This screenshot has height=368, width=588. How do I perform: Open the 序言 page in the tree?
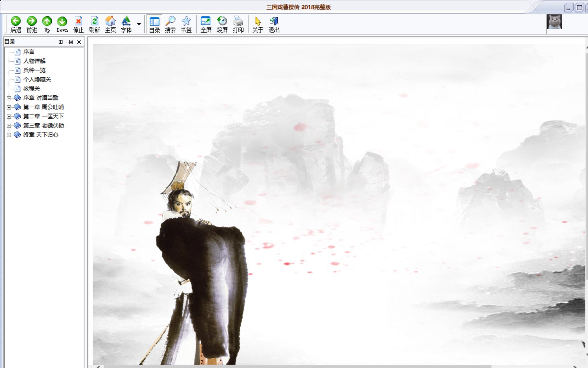coord(29,52)
